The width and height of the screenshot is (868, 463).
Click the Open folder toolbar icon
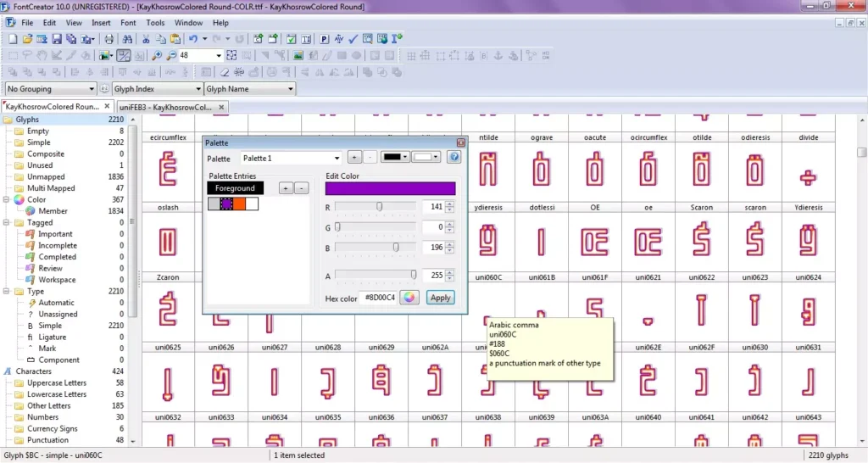point(27,39)
